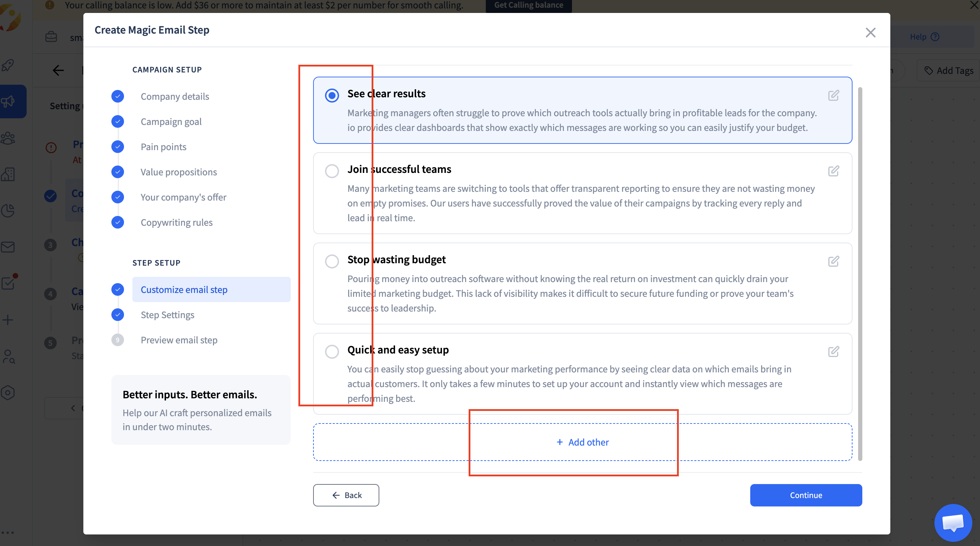The width and height of the screenshot is (980, 546).
Task: Open the mail envelope sidebar icon
Action: click(8, 247)
